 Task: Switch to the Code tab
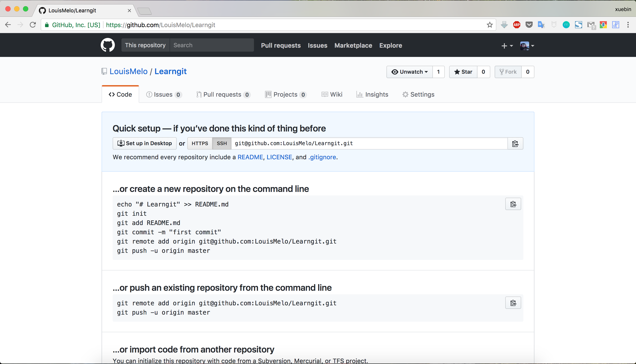pyautogui.click(x=120, y=94)
